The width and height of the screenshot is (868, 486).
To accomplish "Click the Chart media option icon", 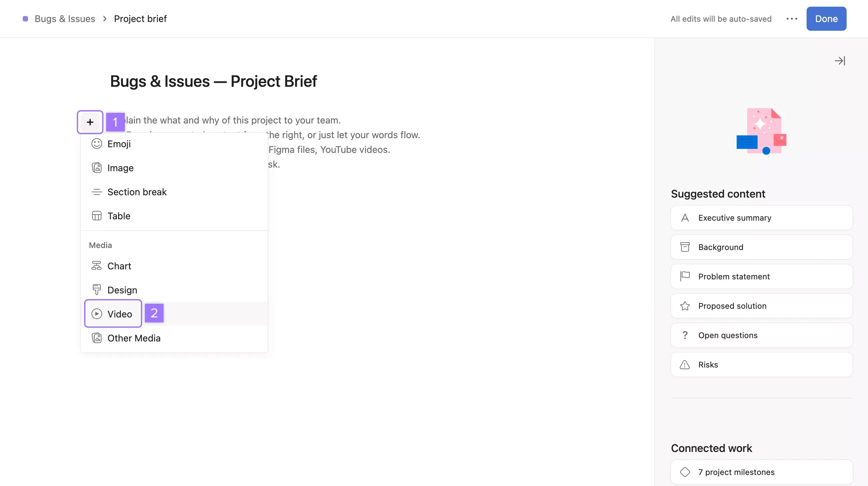I will click(96, 266).
